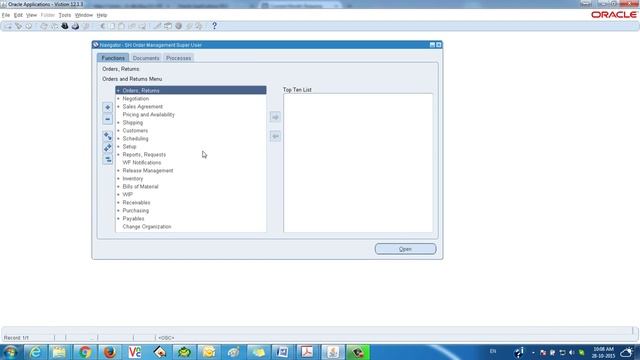Click the Cut toolbar icon
The width and height of the screenshot is (640, 360).
103,26
